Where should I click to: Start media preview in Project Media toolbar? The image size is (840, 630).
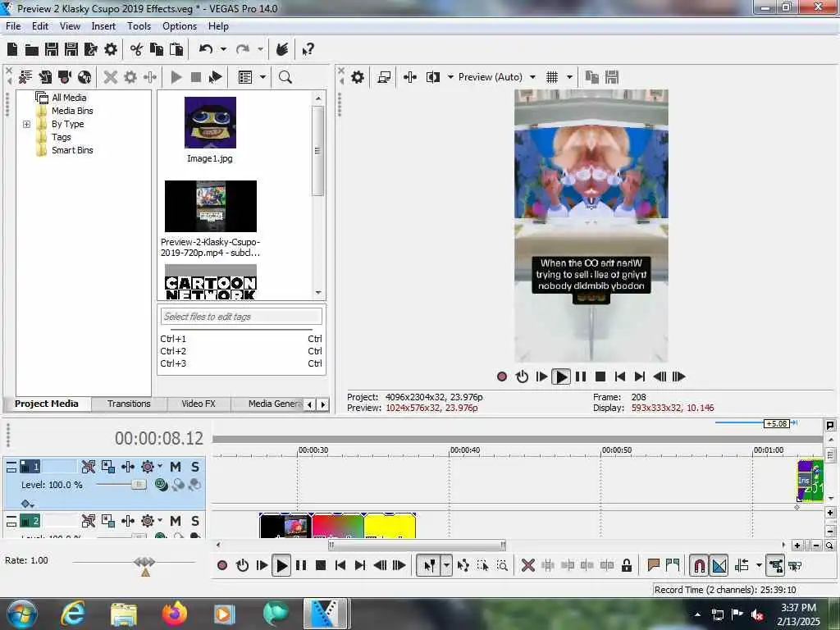176,77
